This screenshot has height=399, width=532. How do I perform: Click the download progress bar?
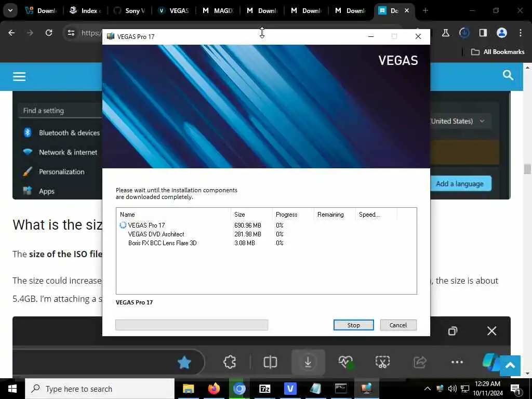(x=192, y=325)
